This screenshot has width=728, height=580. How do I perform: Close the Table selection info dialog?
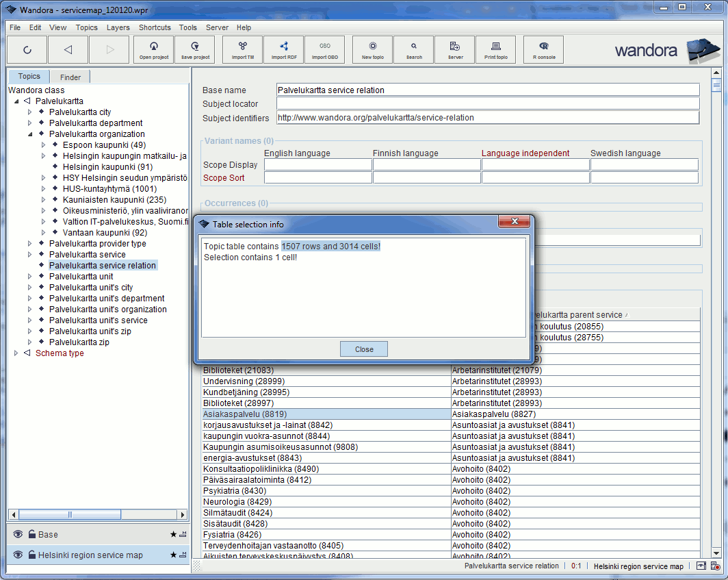tap(363, 349)
